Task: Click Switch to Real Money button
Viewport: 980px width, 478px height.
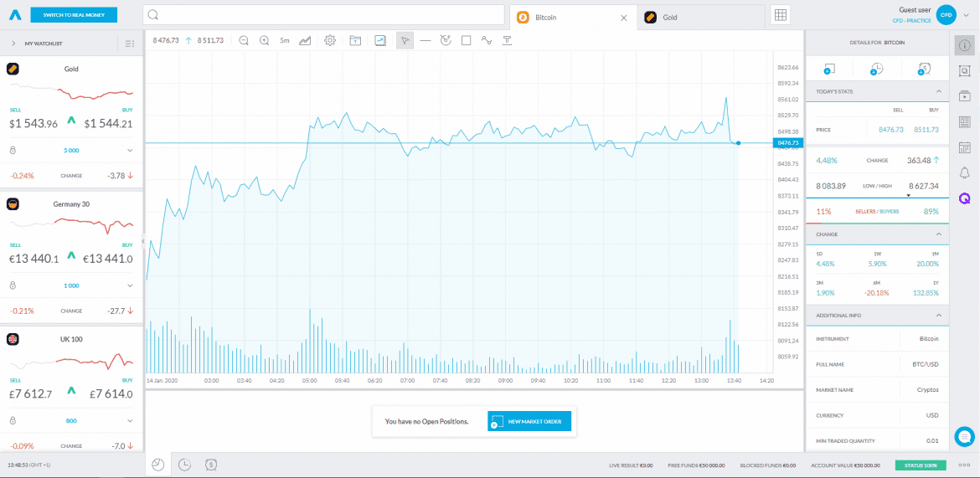Action: pyautogui.click(x=74, y=15)
